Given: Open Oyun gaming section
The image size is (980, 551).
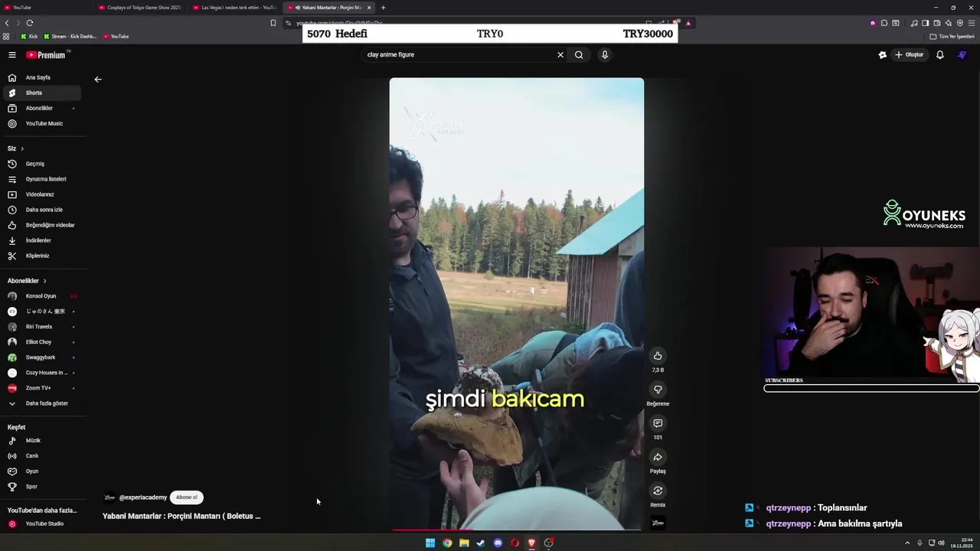Looking at the screenshot, I should [x=42, y=471].
